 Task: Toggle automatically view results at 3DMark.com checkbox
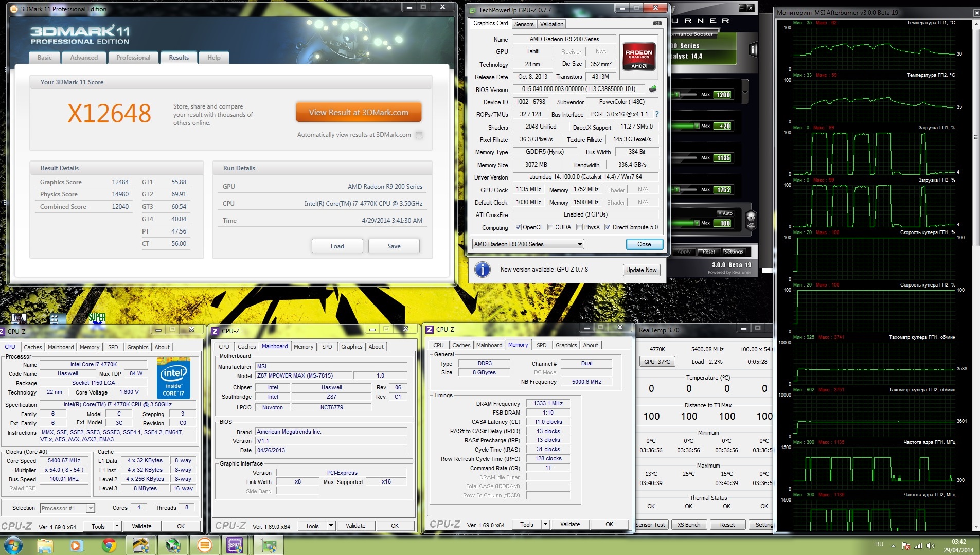pyautogui.click(x=419, y=135)
